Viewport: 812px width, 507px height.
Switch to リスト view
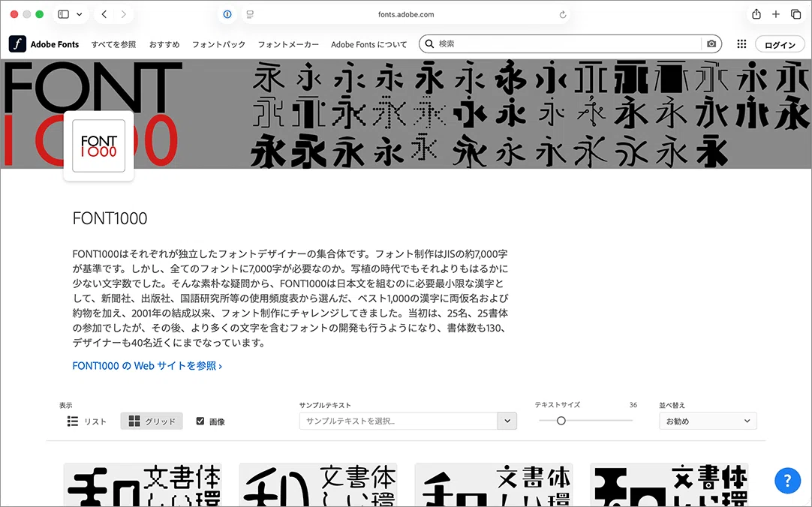[86, 421]
